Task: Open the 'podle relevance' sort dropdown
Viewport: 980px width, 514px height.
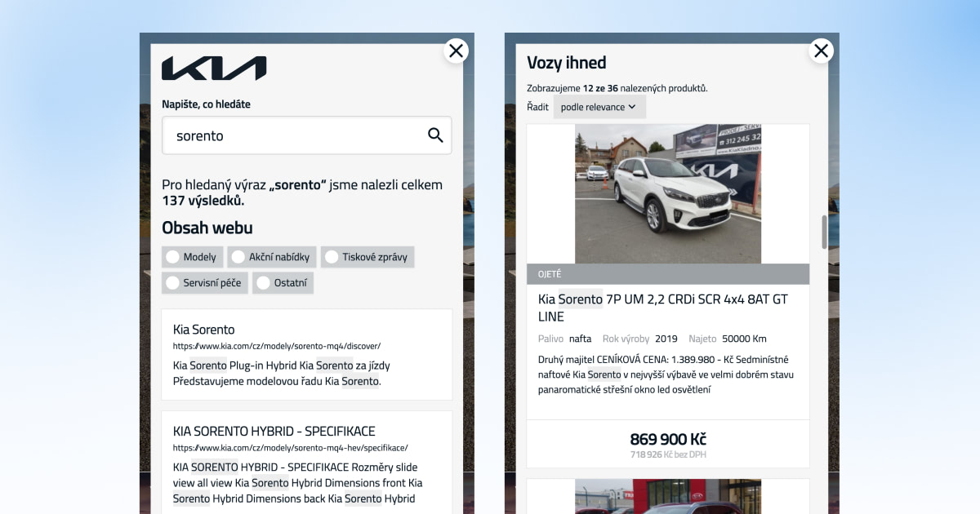Action: (599, 107)
